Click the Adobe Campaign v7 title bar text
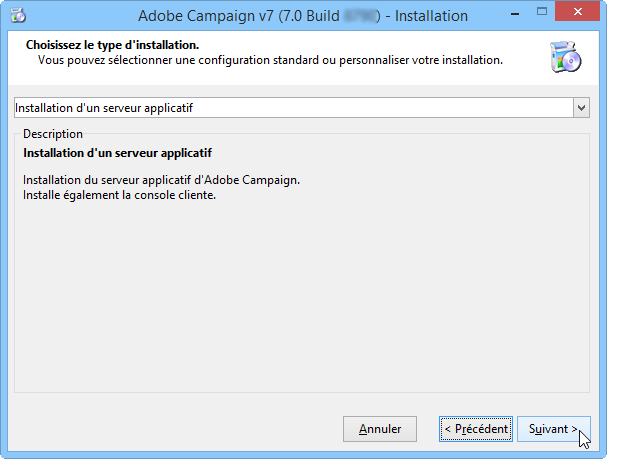Image resolution: width=622 pixels, height=469 pixels. coord(303,16)
